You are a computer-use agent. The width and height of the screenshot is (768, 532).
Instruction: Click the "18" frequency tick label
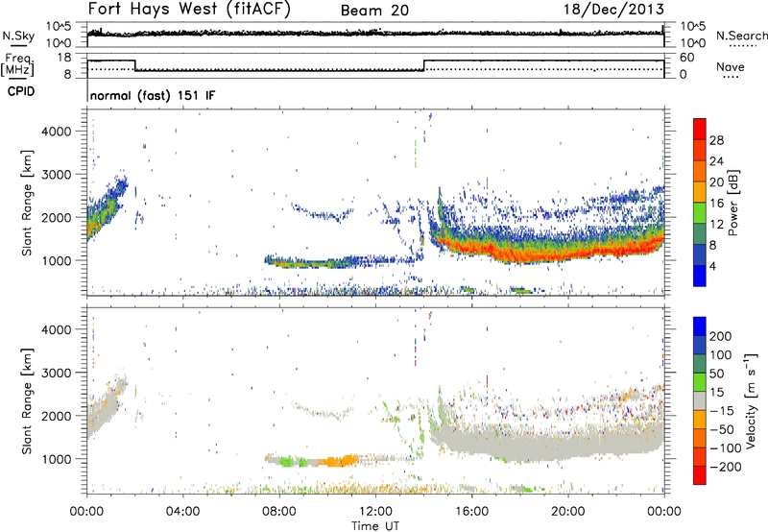pos(64,58)
